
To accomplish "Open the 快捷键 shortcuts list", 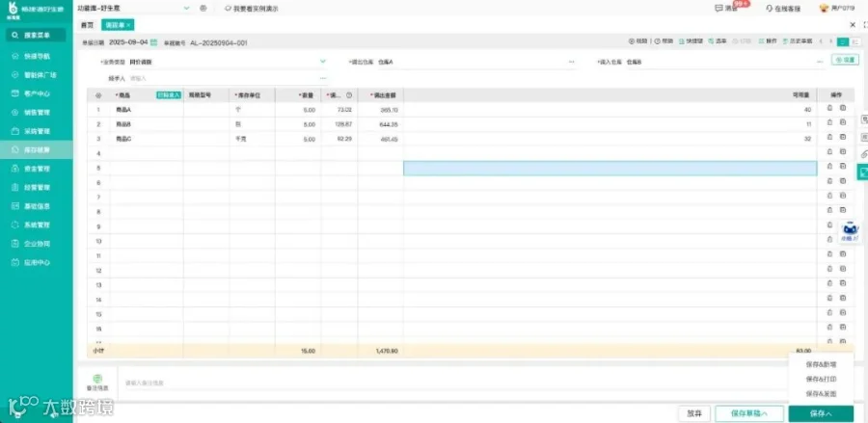I will pyautogui.click(x=690, y=41).
